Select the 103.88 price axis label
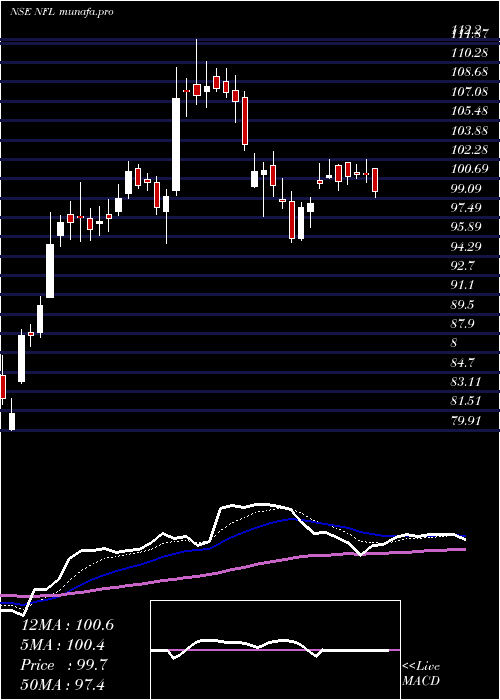The width and height of the screenshot is (500, 700). (469, 130)
